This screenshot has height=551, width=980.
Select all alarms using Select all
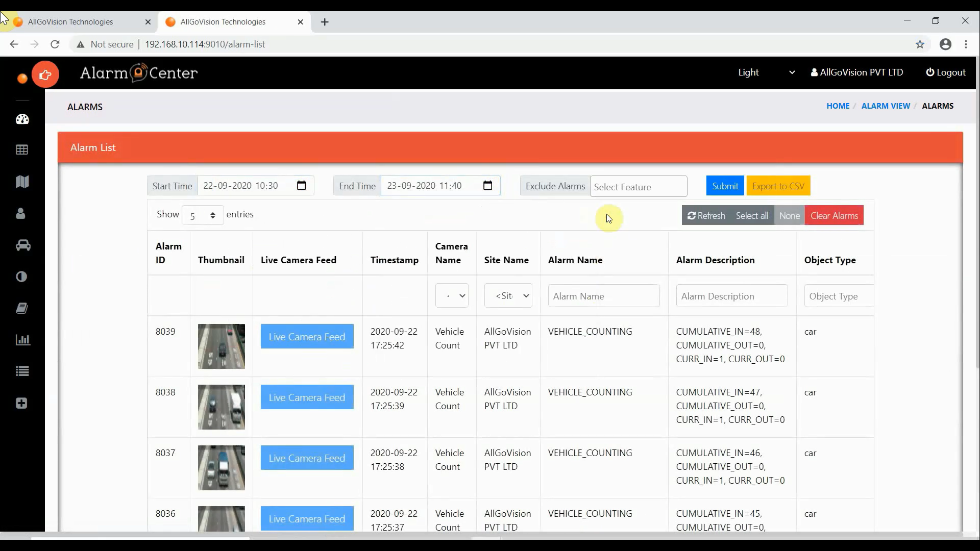click(752, 215)
